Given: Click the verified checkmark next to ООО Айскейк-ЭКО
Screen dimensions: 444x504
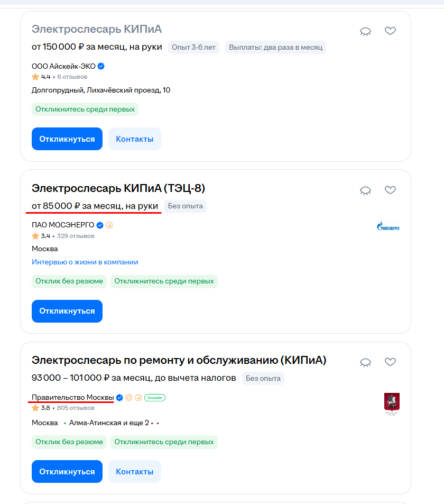Looking at the screenshot, I should [x=101, y=66].
